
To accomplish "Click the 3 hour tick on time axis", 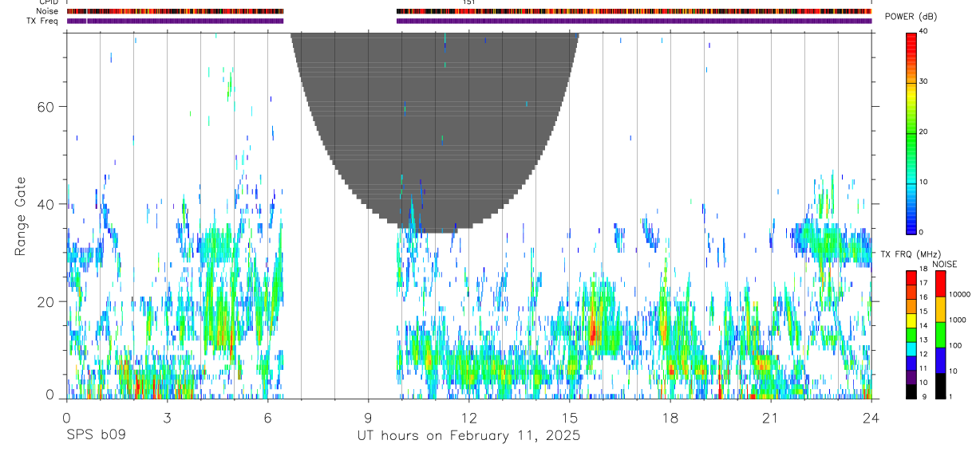I will click(x=167, y=416).
